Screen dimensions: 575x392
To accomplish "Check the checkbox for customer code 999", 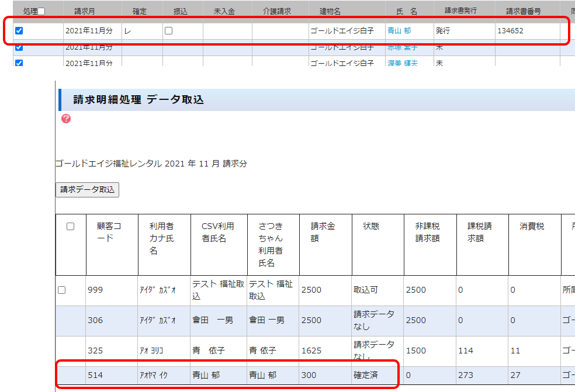I will point(62,290).
